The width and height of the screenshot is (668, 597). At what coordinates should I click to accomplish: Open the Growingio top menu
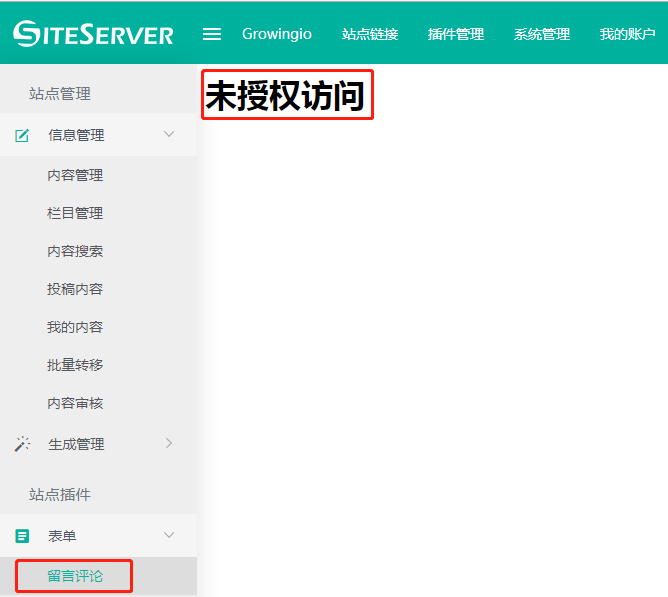click(x=277, y=34)
